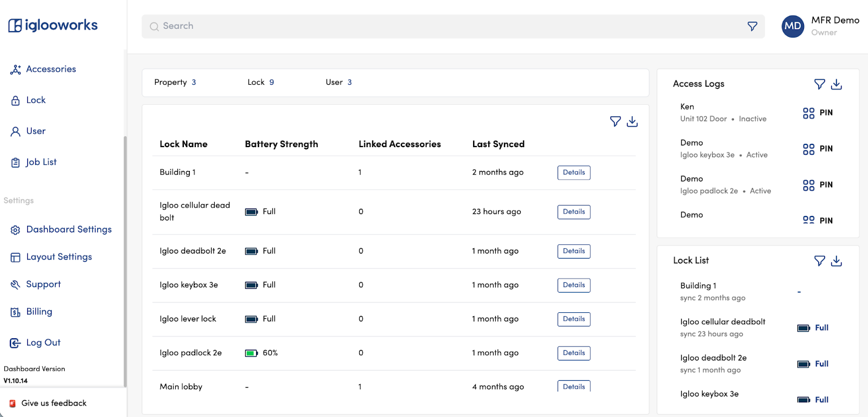Image resolution: width=868 pixels, height=417 pixels.
Task: Click the filter icon in search bar
Action: [752, 26]
